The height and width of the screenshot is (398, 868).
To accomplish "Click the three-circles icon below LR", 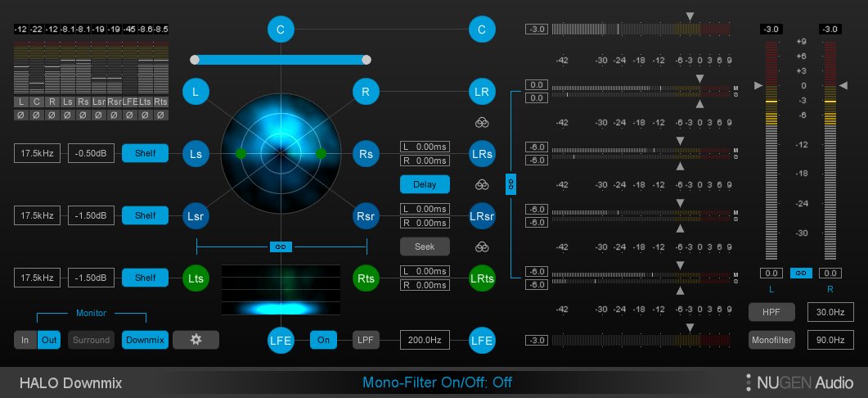I will (x=482, y=123).
